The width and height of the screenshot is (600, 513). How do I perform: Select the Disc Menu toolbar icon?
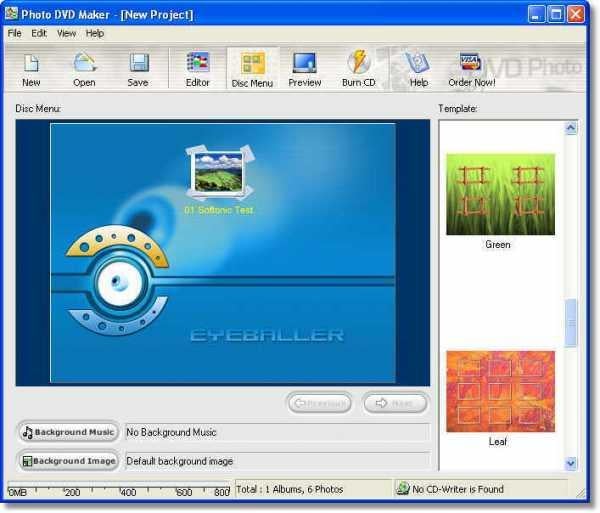pyautogui.click(x=253, y=63)
